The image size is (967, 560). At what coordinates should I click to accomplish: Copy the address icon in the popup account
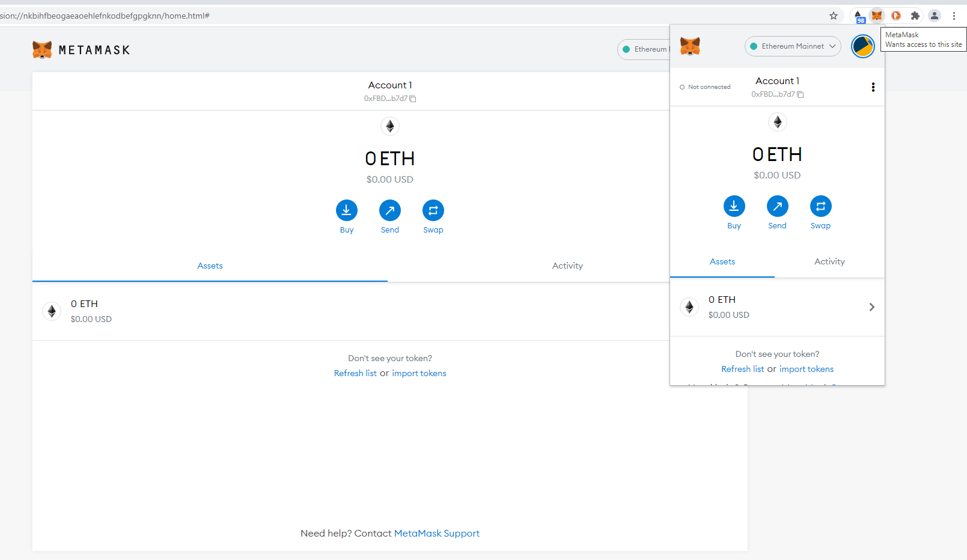pos(801,95)
